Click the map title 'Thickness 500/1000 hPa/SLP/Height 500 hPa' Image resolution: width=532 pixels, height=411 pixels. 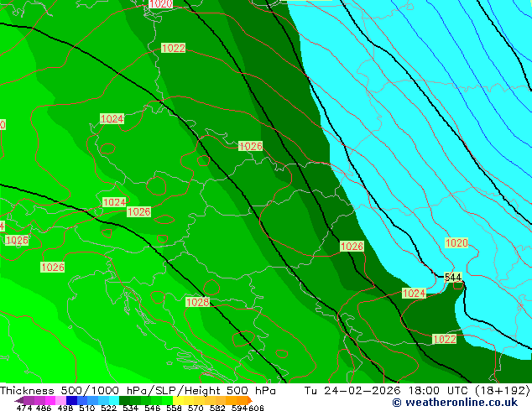(x=138, y=391)
